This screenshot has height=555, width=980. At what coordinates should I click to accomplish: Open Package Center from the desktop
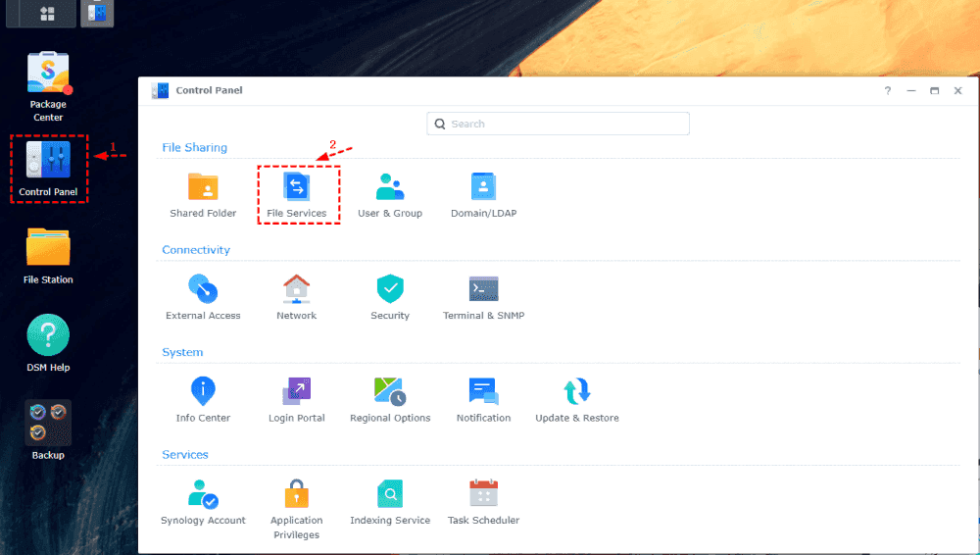pos(48,86)
